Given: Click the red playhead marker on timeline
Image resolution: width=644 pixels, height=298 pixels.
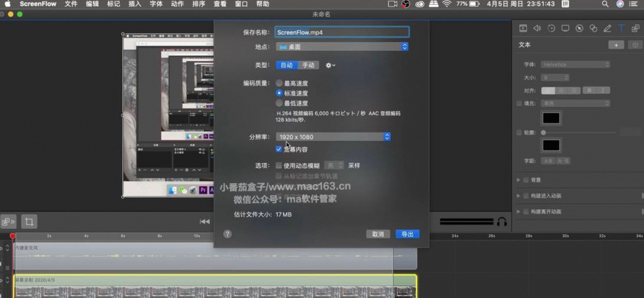Looking at the screenshot, I should pos(13,236).
